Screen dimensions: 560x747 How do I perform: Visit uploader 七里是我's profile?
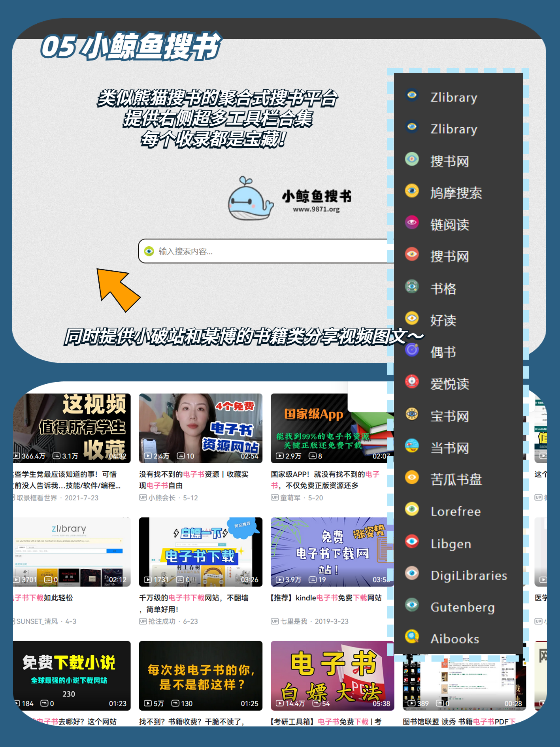coord(294,622)
